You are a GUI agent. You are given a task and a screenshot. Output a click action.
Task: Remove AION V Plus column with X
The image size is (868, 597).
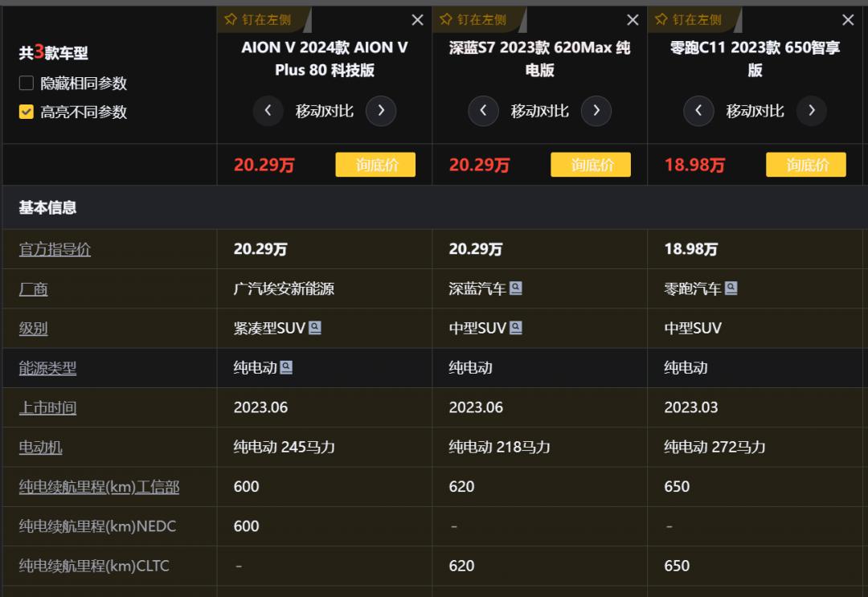pos(417,20)
